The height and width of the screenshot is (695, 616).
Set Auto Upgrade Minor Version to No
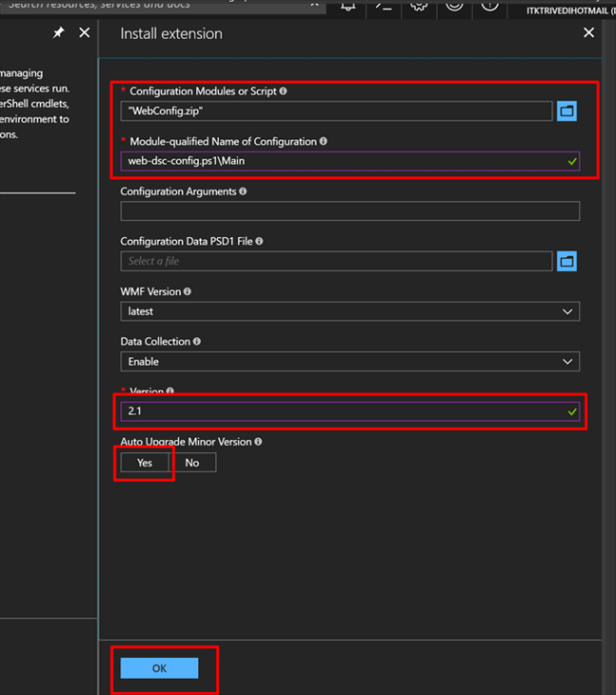(x=192, y=463)
